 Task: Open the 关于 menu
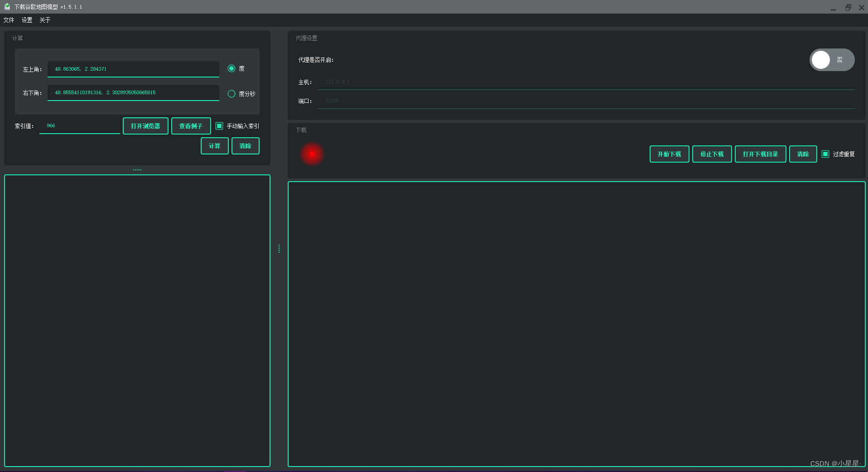[x=45, y=20]
